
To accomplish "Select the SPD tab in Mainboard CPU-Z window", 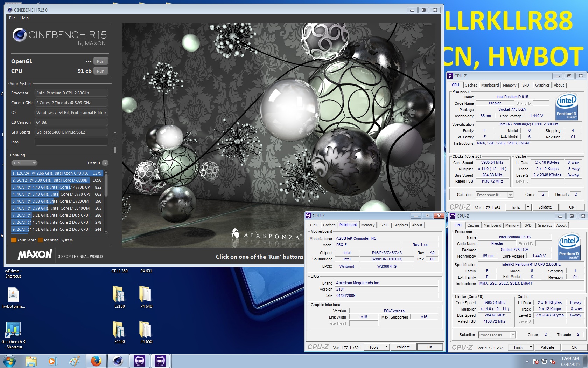I will [384, 225].
